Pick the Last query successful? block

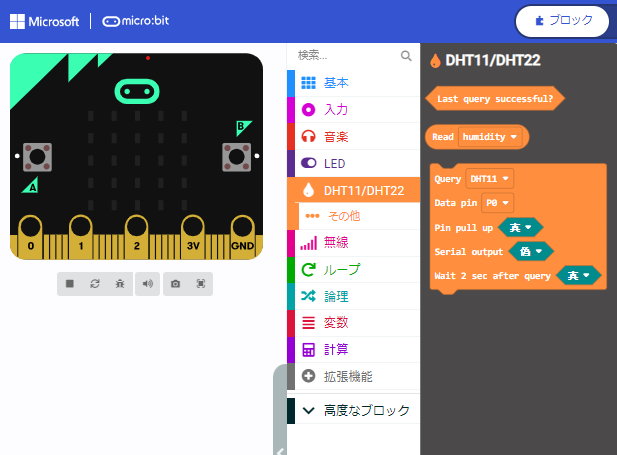tap(495, 98)
